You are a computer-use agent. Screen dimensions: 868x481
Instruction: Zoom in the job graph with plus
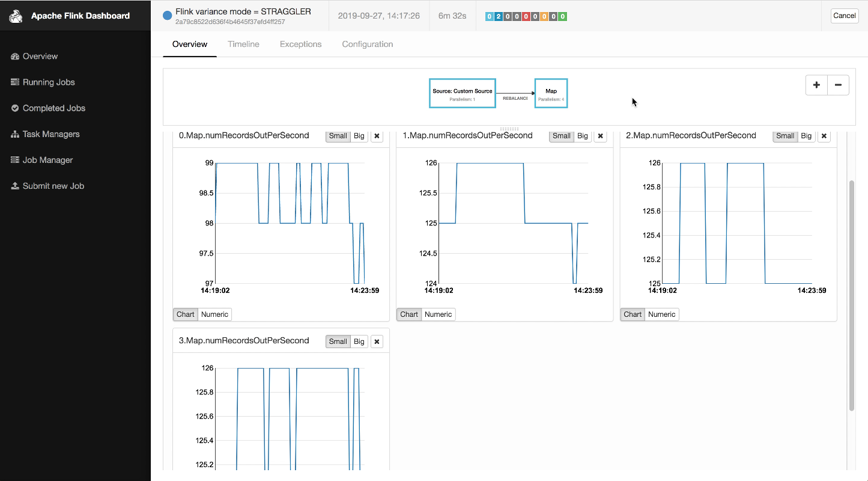click(816, 85)
